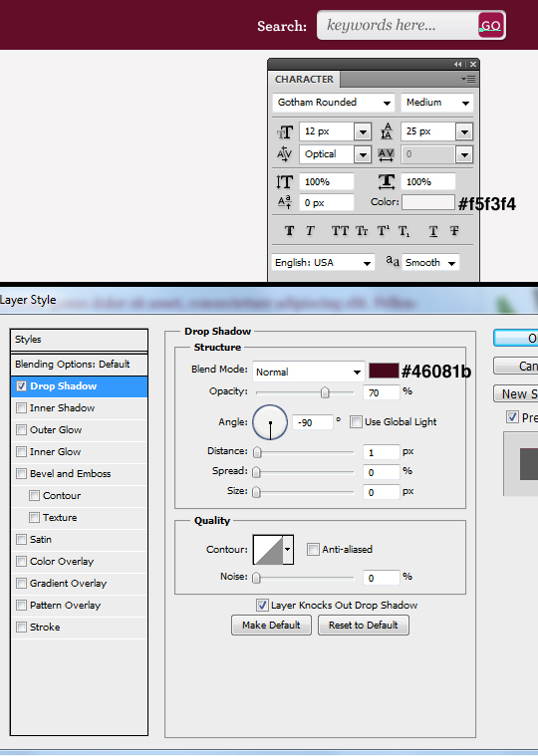Click the Angle -90 value field
The height and width of the screenshot is (756, 538).
(313, 422)
